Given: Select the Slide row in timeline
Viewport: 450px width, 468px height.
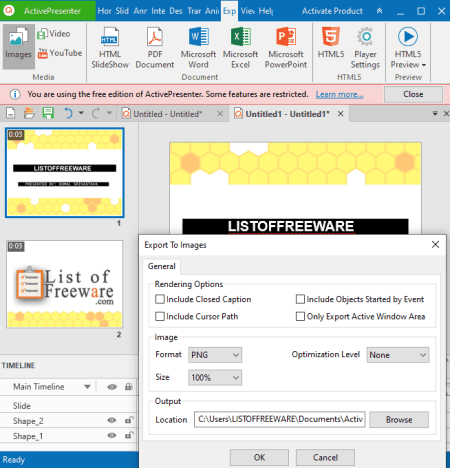Looking at the screenshot, I should point(68,406).
